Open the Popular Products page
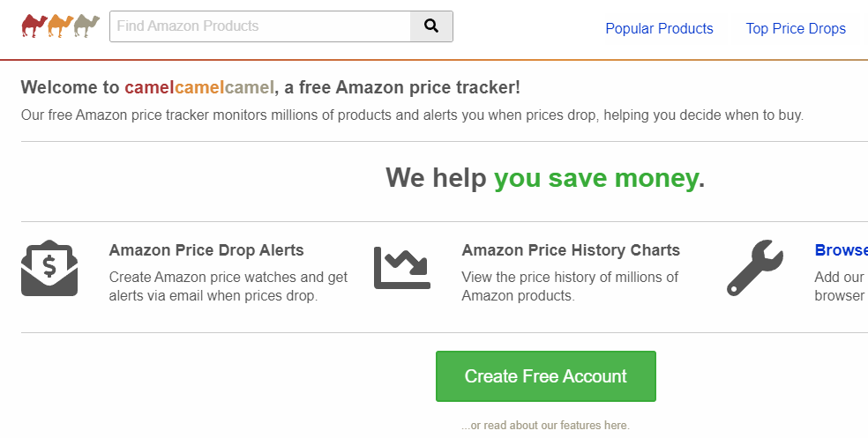 (659, 28)
